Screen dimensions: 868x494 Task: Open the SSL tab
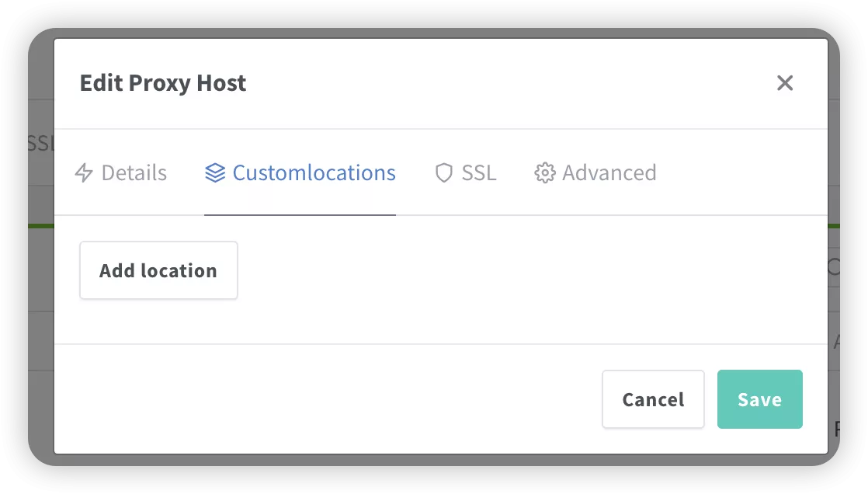478,172
